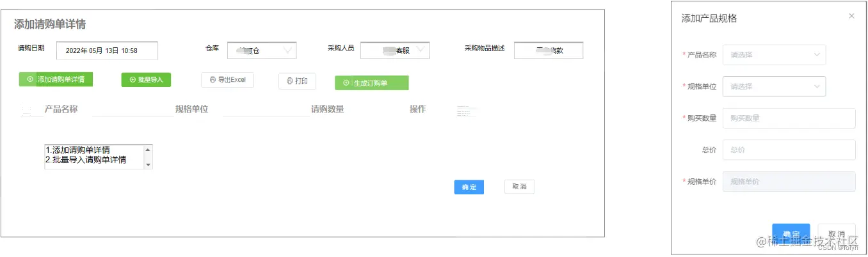The image size is (868, 257).
Task: Click the list box scroll-up arrow
Action: click(149, 149)
